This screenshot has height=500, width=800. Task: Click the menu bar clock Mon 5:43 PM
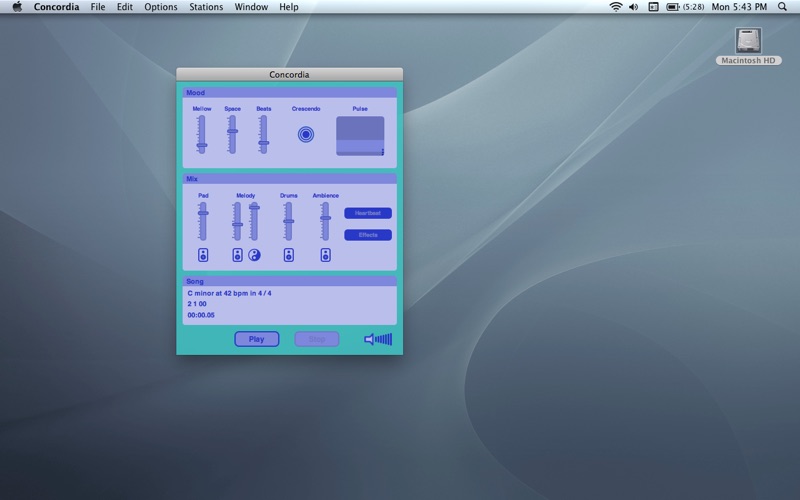coord(739,7)
